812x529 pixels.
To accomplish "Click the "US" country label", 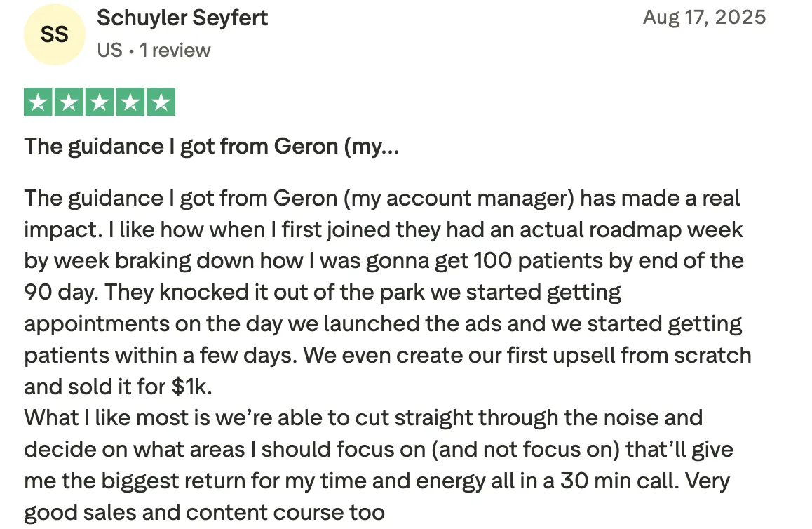I will pos(109,51).
